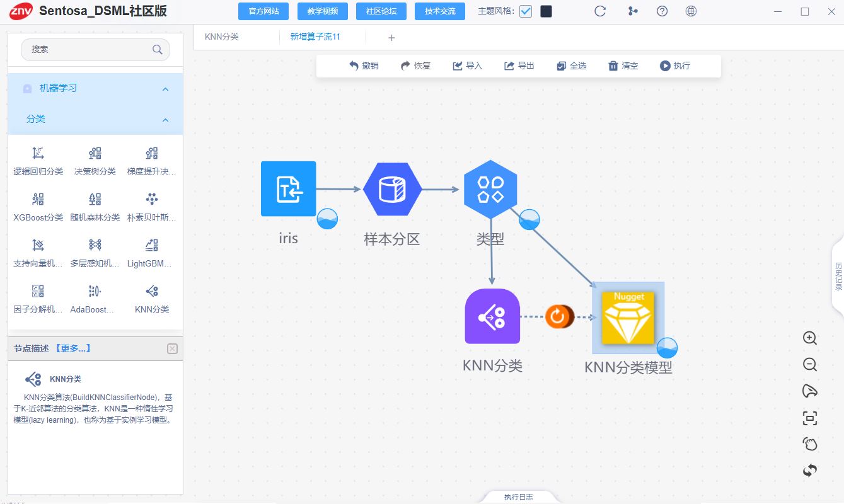The height and width of the screenshot is (504, 844).
Task: Click the 类型 node on canvas
Action: 490,189
